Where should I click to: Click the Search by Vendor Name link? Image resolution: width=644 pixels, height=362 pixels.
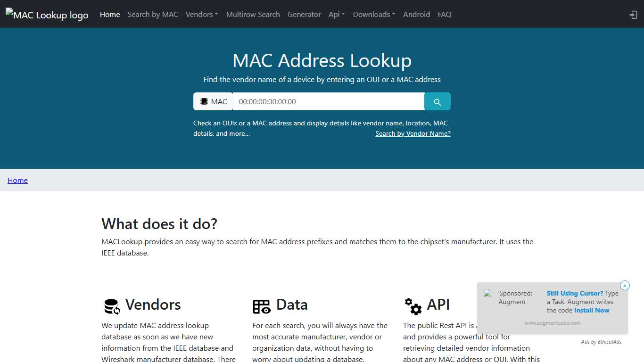click(413, 133)
